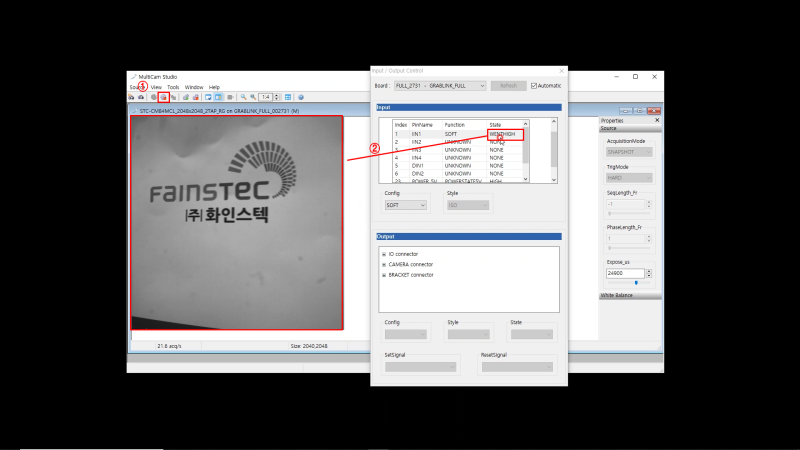Click the Refresh button
The height and width of the screenshot is (450, 800).
[x=508, y=86]
